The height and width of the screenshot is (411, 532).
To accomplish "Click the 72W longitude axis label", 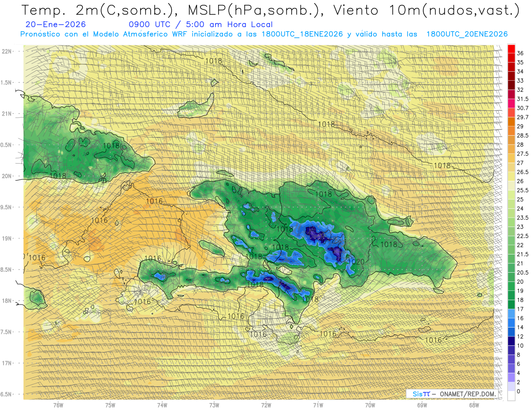I will [266, 405].
